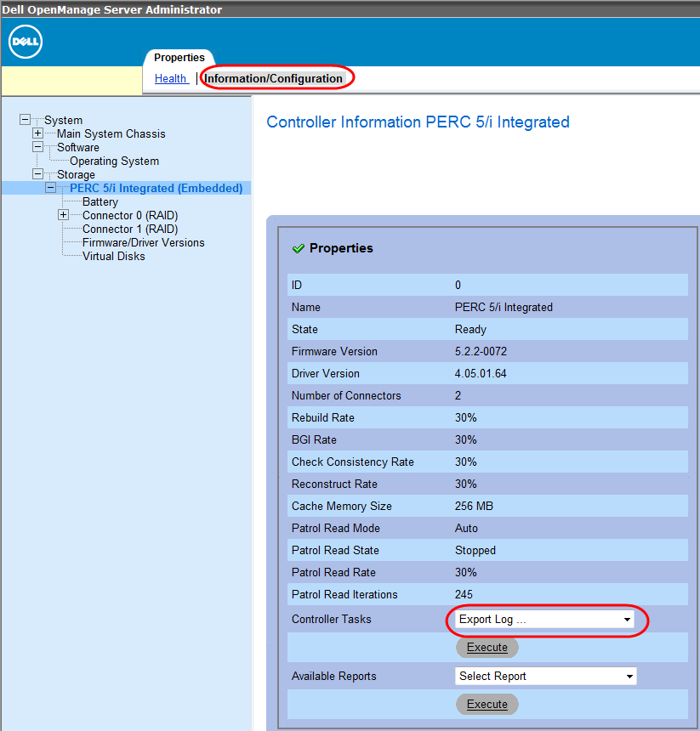This screenshot has height=731, width=700.
Task: Click the Dell logo icon
Action: [x=26, y=42]
